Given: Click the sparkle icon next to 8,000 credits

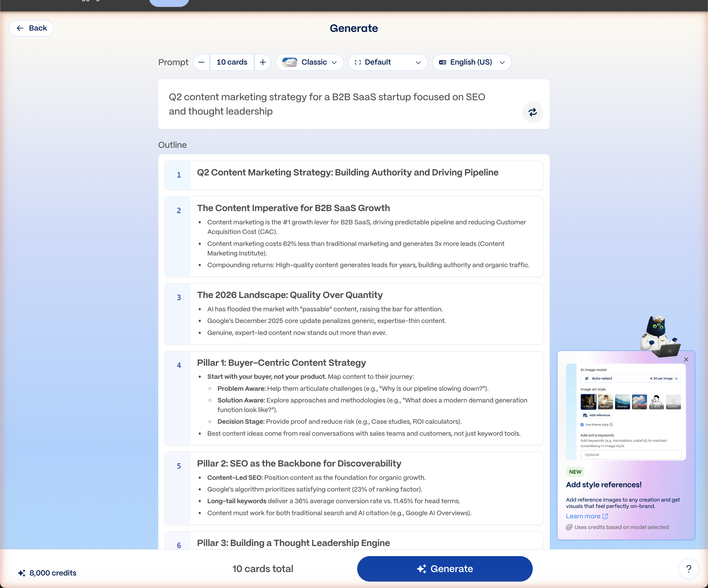Looking at the screenshot, I should click(x=22, y=573).
